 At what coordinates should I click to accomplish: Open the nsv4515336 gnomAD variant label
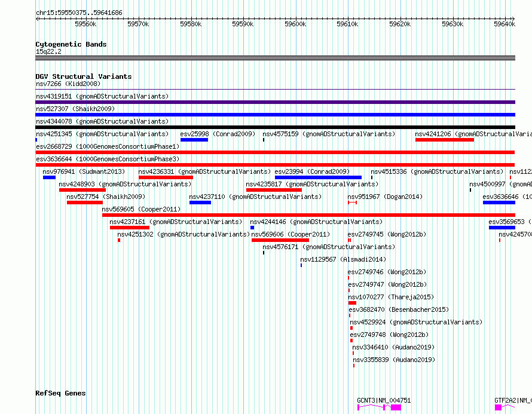pyautogui.click(x=437, y=171)
